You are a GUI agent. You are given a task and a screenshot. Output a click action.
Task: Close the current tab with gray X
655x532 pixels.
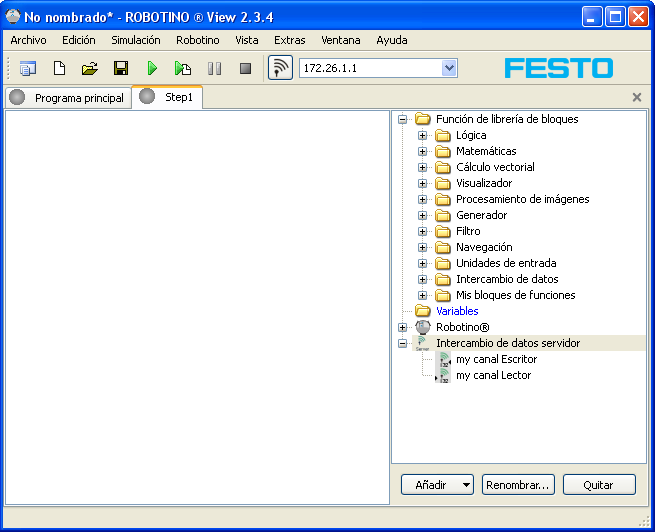[x=637, y=97]
